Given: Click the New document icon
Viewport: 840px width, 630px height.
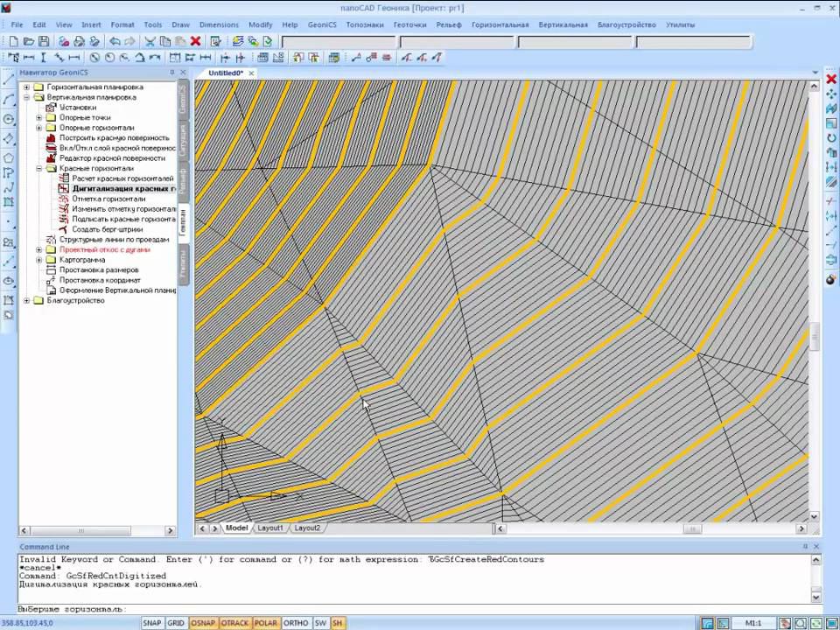Looking at the screenshot, I should click(13, 41).
